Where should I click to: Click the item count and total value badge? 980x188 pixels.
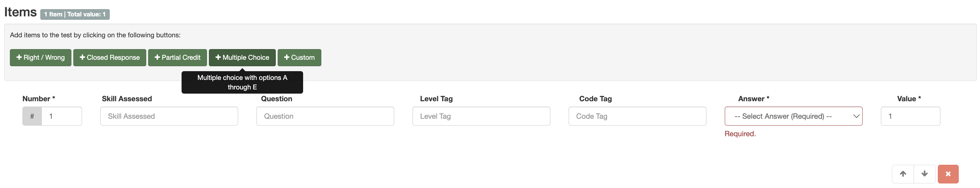click(x=75, y=14)
